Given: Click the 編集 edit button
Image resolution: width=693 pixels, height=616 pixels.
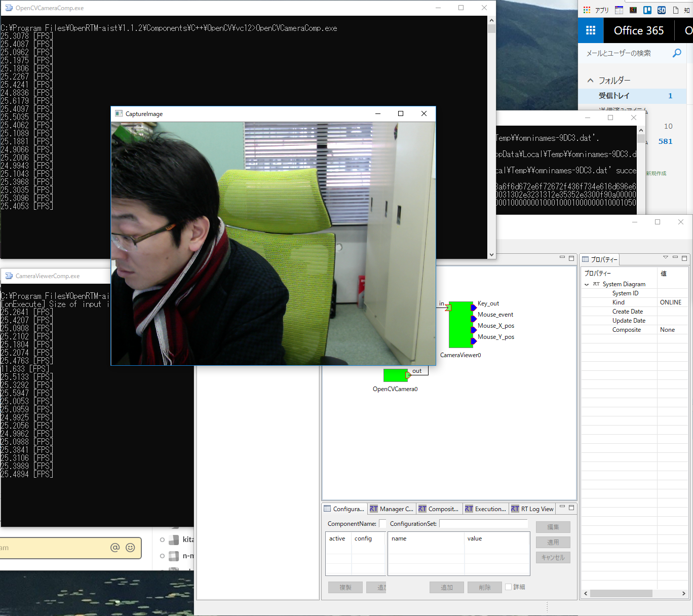Looking at the screenshot, I should coord(553,527).
